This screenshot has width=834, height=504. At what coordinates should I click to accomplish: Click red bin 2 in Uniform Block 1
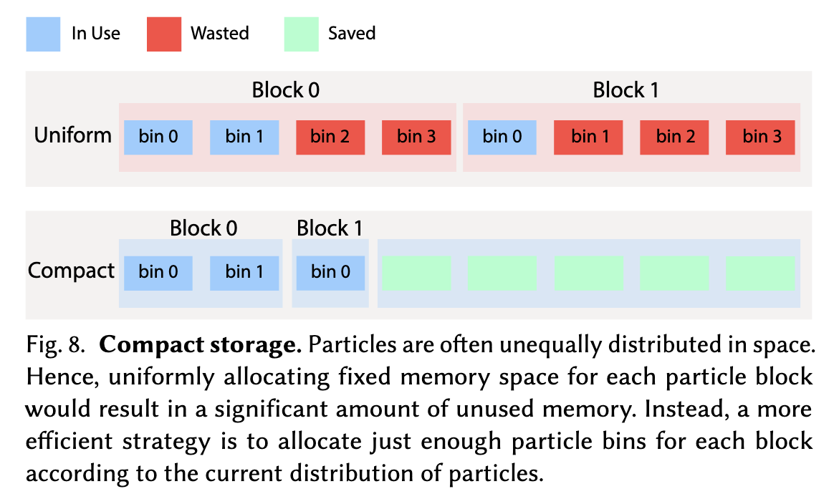[x=674, y=137]
